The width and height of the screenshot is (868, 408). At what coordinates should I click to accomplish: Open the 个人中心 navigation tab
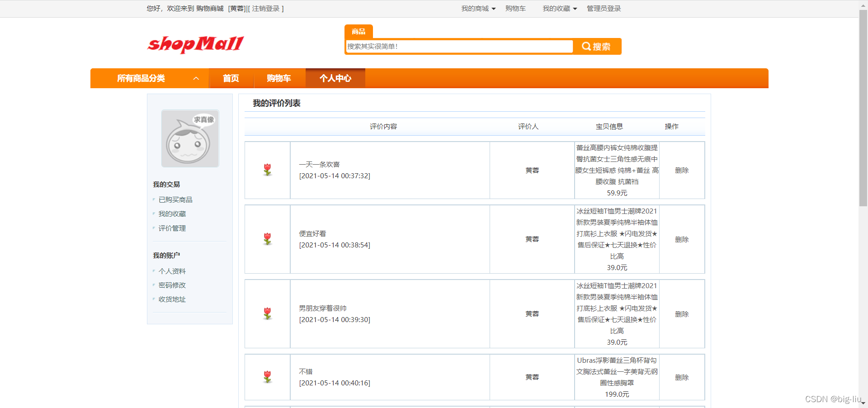click(x=335, y=78)
